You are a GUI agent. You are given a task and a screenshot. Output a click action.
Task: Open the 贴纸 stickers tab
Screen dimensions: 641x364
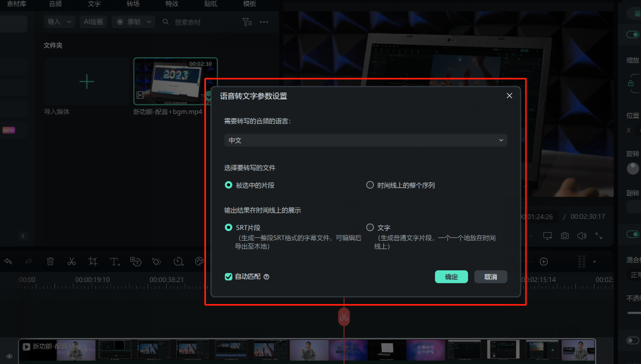pyautogui.click(x=210, y=4)
